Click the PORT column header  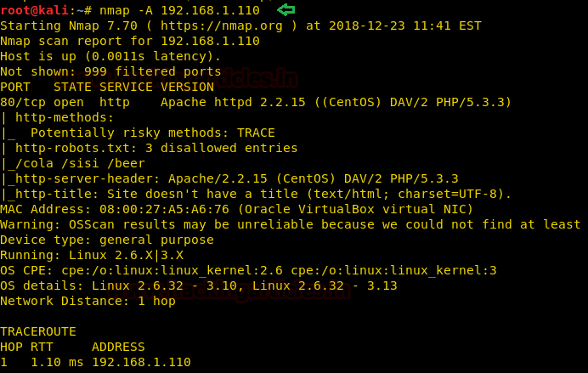[15, 87]
